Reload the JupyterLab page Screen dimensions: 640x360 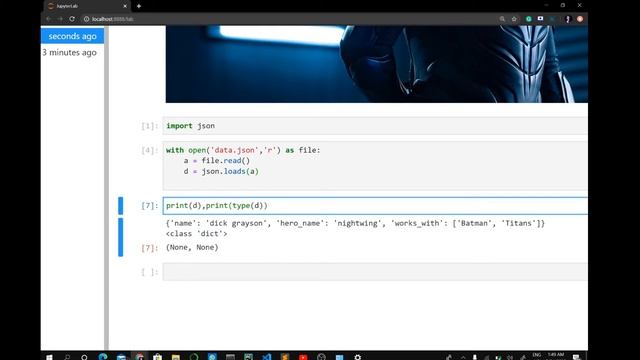(72, 19)
